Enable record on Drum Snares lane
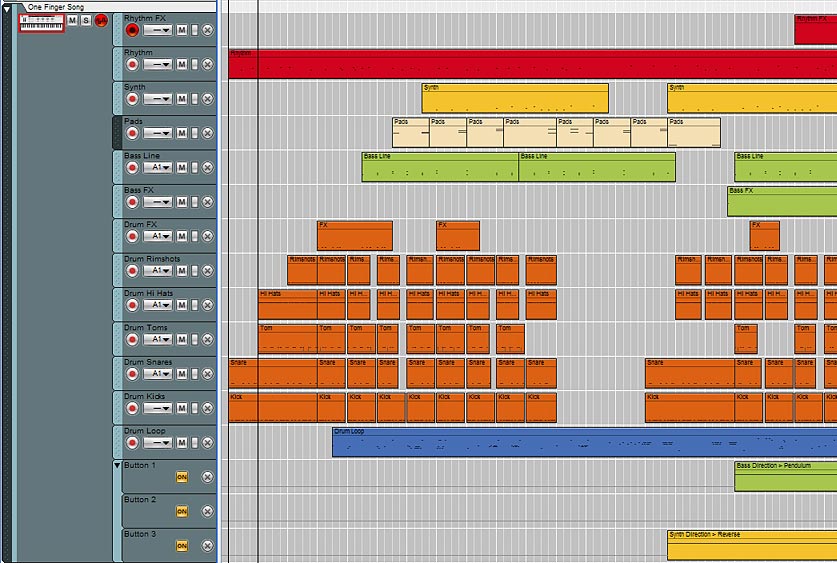 (x=132, y=374)
